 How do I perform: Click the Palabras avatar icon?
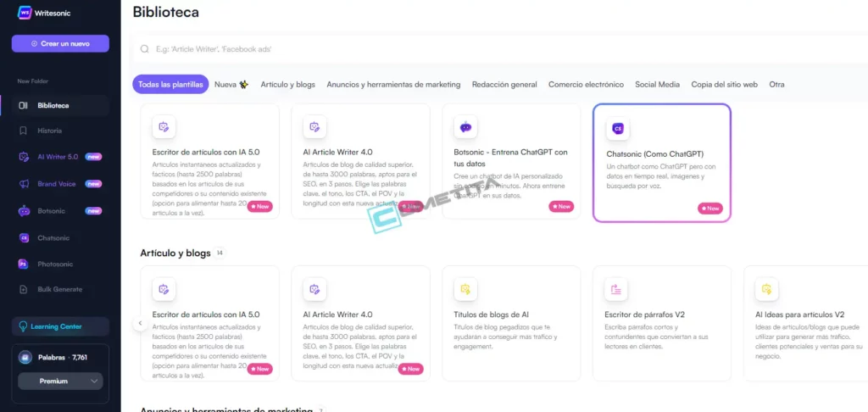(x=25, y=357)
